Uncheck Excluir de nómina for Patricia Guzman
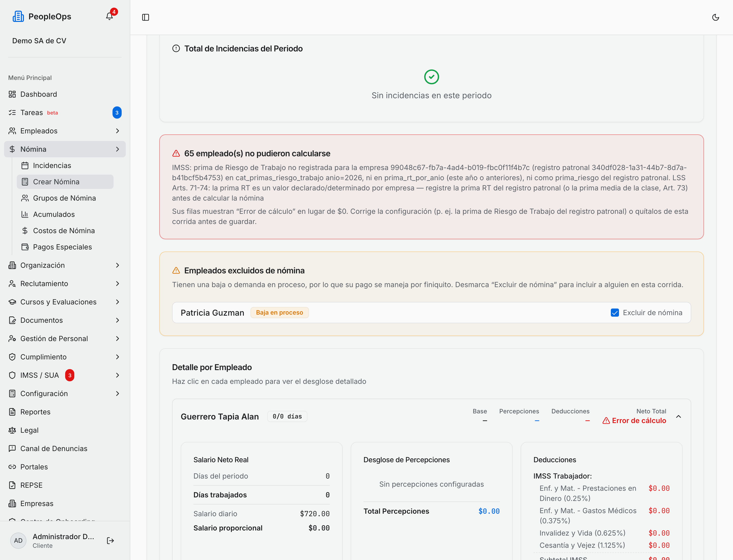This screenshot has width=733, height=560. point(615,313)
